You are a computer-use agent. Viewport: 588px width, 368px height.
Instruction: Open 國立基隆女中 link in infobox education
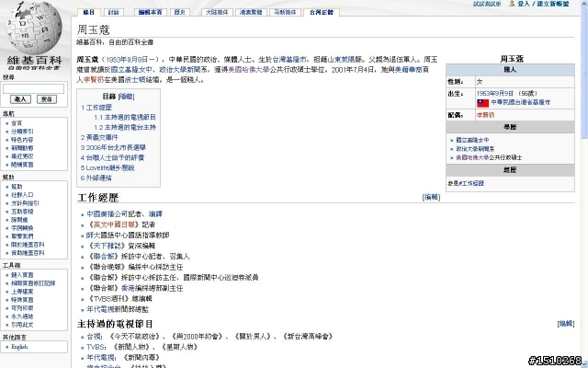[x=472, y=140]
